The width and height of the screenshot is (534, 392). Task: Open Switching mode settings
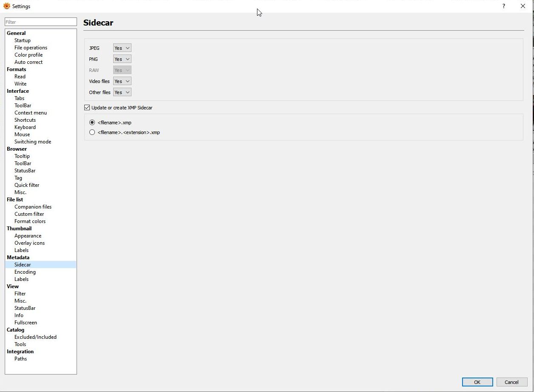(x=33, y=142)
